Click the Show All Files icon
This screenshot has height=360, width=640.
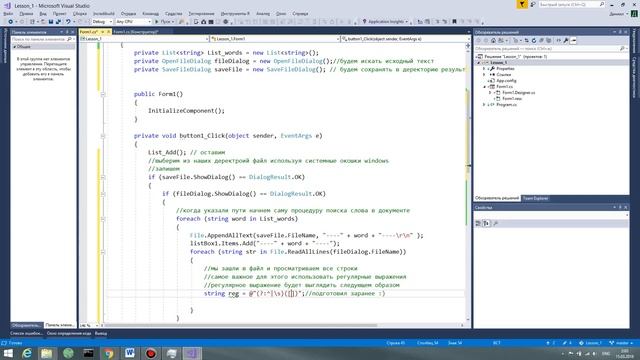pyautogui.click(x=549, y=40)
